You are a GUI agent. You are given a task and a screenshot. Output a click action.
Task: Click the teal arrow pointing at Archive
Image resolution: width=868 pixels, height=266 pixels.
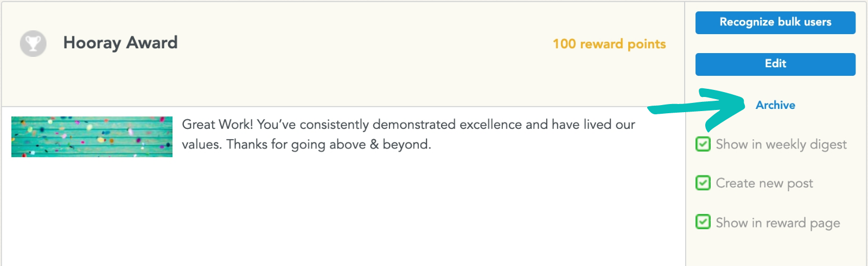[697, 106]
